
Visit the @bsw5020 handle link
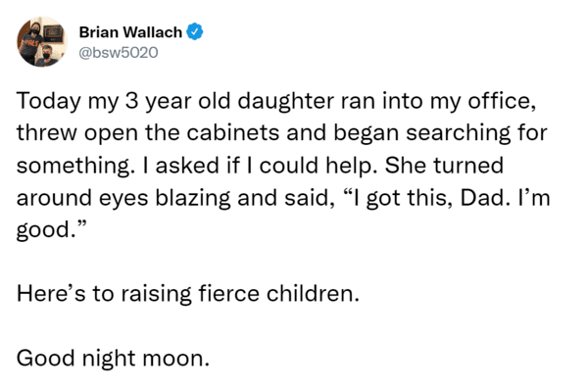pos(119,53)
